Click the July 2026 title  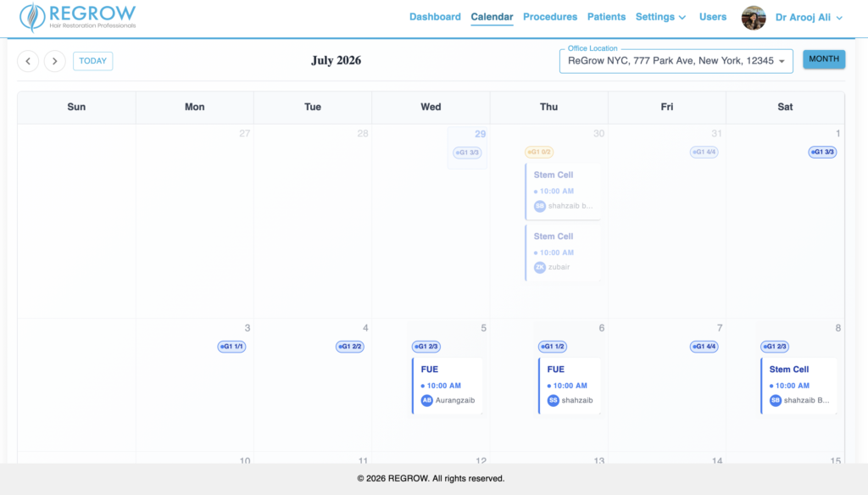pyautogui.click(x=336, y=60)
